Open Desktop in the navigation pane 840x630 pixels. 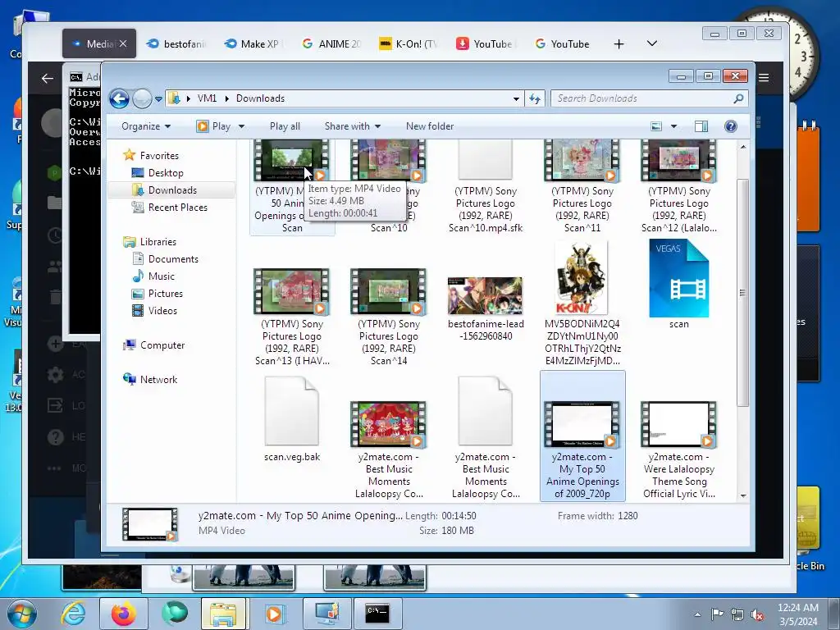pyautogui.click(x=166, y=172)
